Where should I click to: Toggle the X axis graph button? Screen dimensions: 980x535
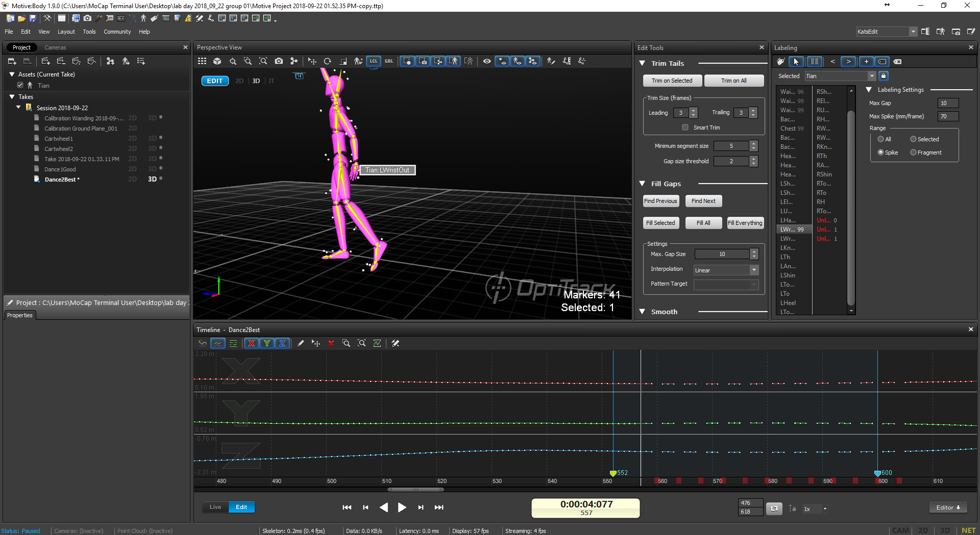coord(251,343)
